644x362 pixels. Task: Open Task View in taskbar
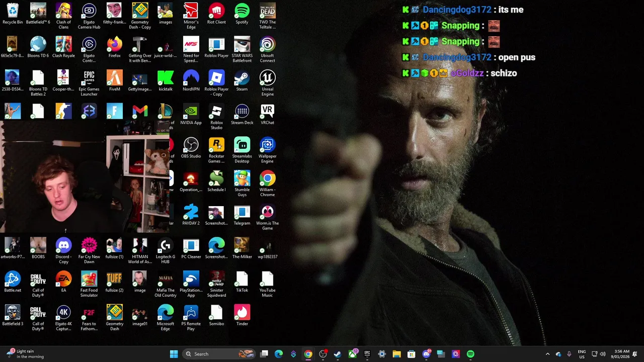pos(264,354)
